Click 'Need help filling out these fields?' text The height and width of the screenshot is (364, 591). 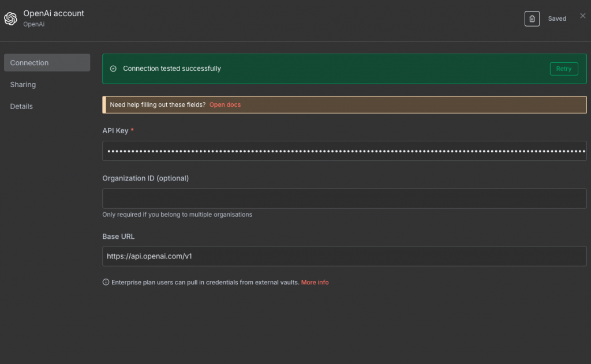[x=158, y=105]
